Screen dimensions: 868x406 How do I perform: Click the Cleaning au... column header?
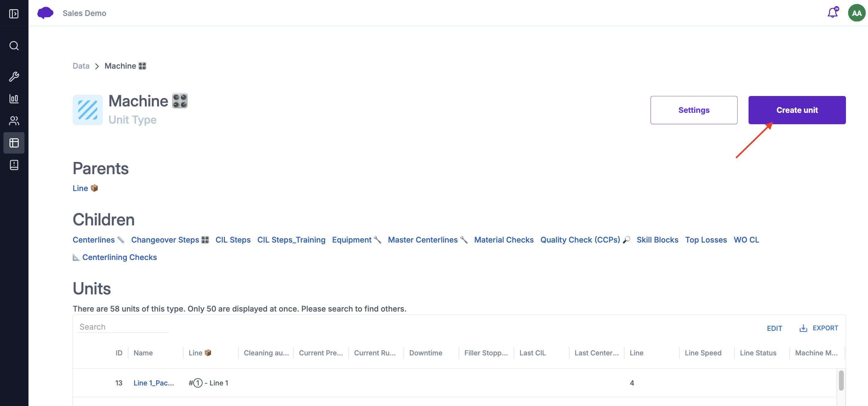(x=266, y=353)
